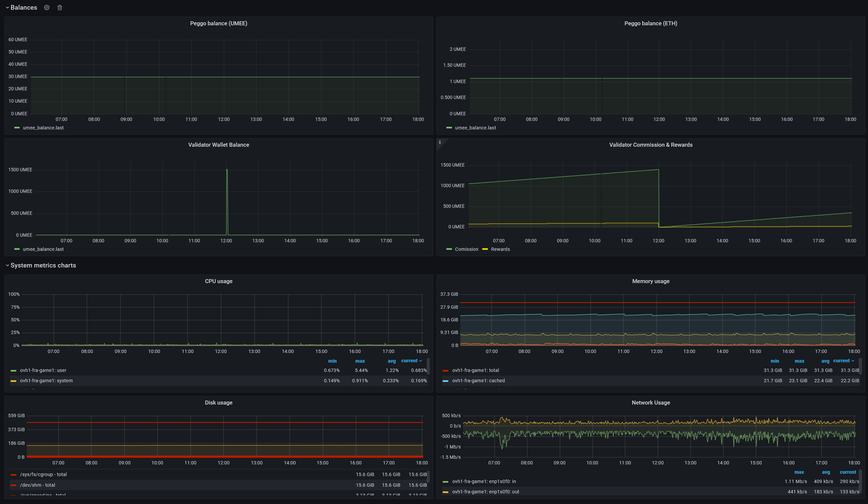Collapse the System metrics charts row

[7, 265]
